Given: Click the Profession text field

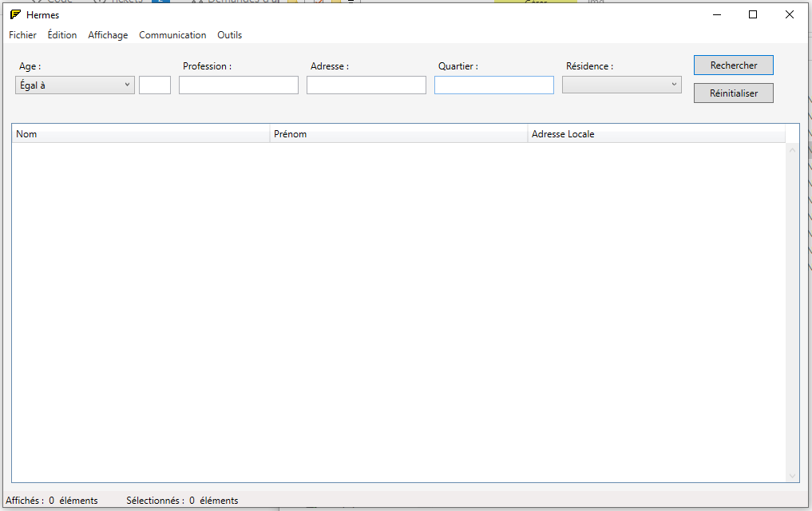Looking at the screenshot, I should 239,85.
